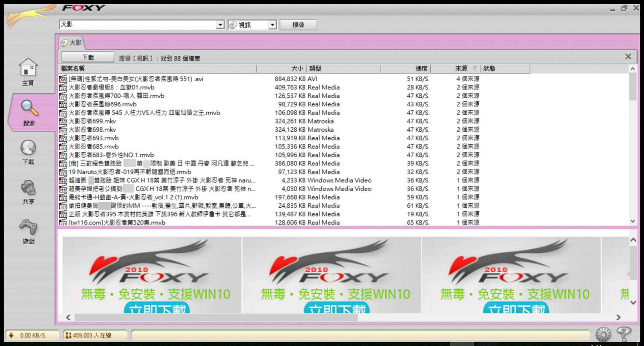Click the horizontal scrollbar in ad panel
This screenshot has width=644, height=346.
pyautogui.click(x=216, y=317)
